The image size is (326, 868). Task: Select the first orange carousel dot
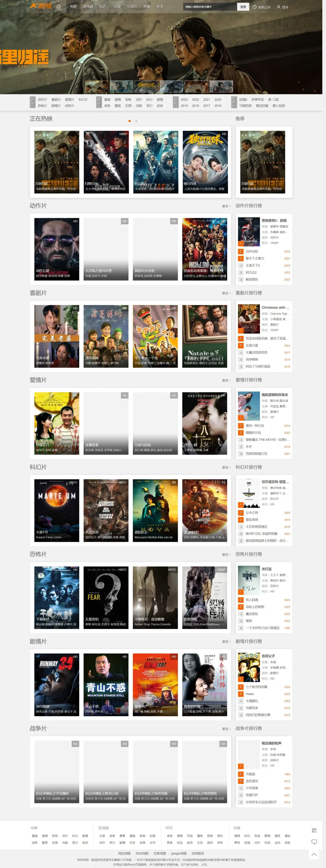point(130,121)
